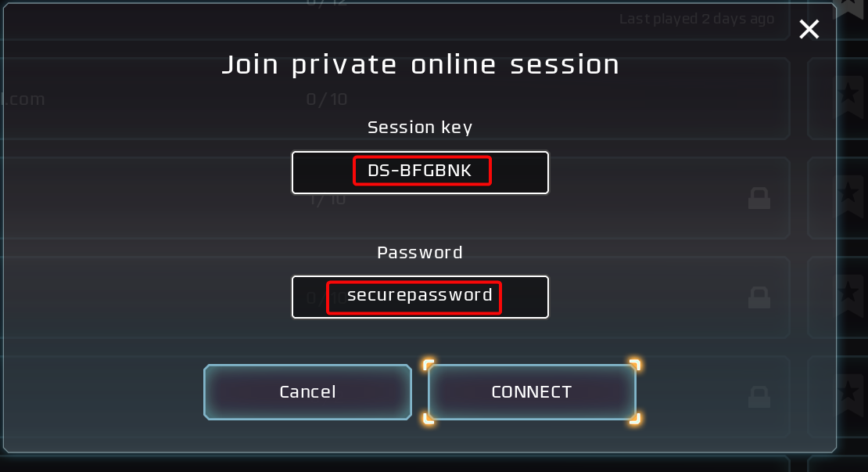Viewport: 868px width, 472px height.
Task: Focus the Session key input field
Action: pos(420,172)
